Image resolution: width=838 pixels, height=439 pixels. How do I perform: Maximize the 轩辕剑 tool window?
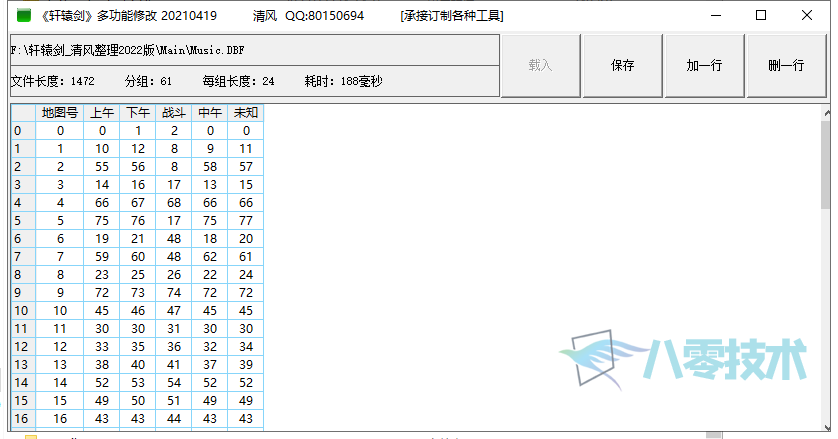tap(761, 16)
